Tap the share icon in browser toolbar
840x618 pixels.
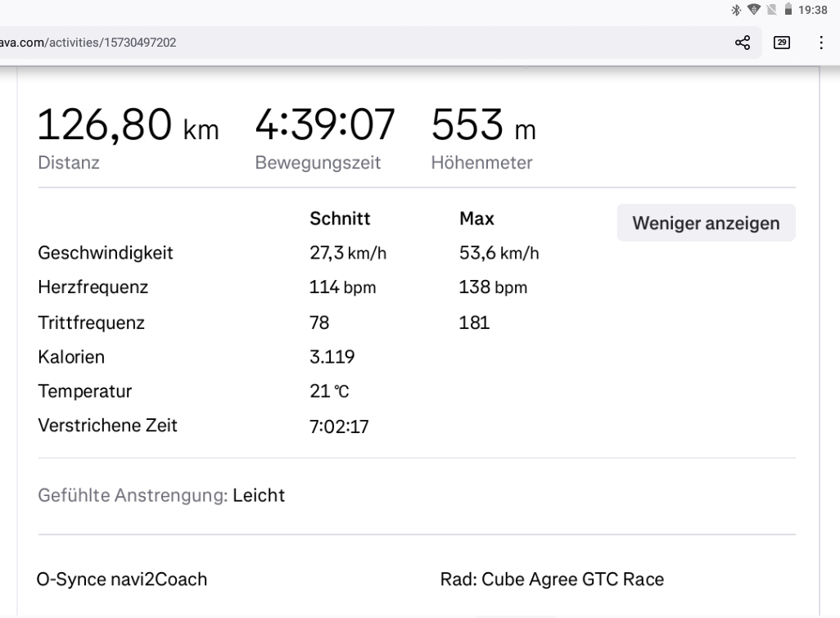coord(743,43)
